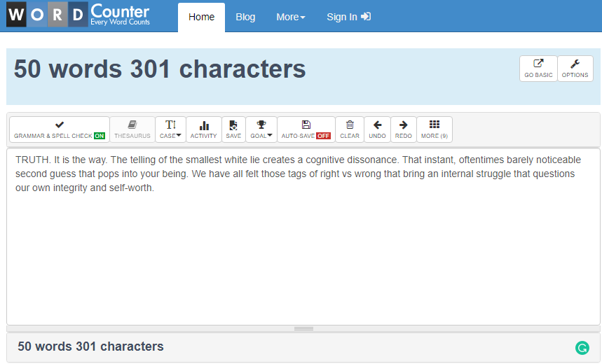
Task: Open the Options wrench button
Action: coord(575,69)
